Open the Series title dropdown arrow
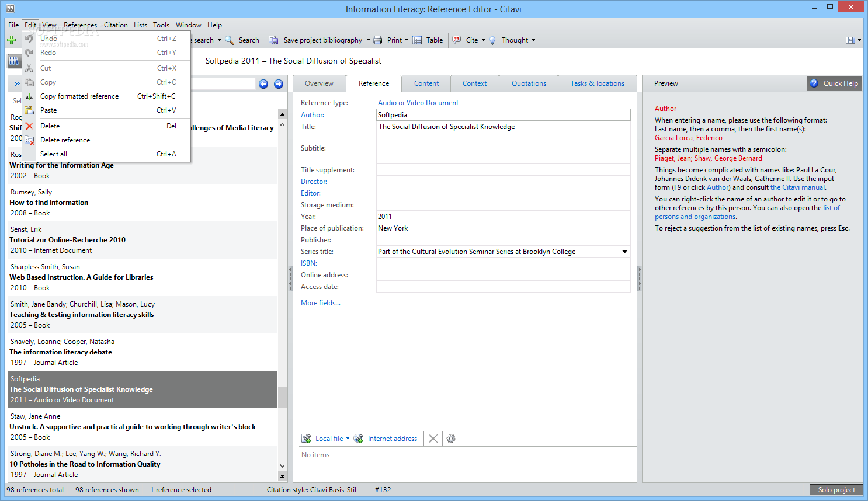Image resolution: width=868 pixels, height=501 pixels. click(624, 252)
